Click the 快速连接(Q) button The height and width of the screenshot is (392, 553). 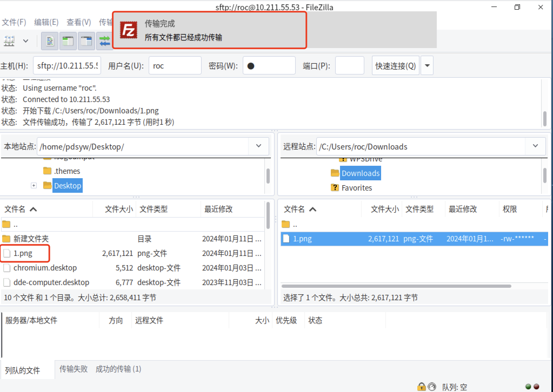point(395,66)
